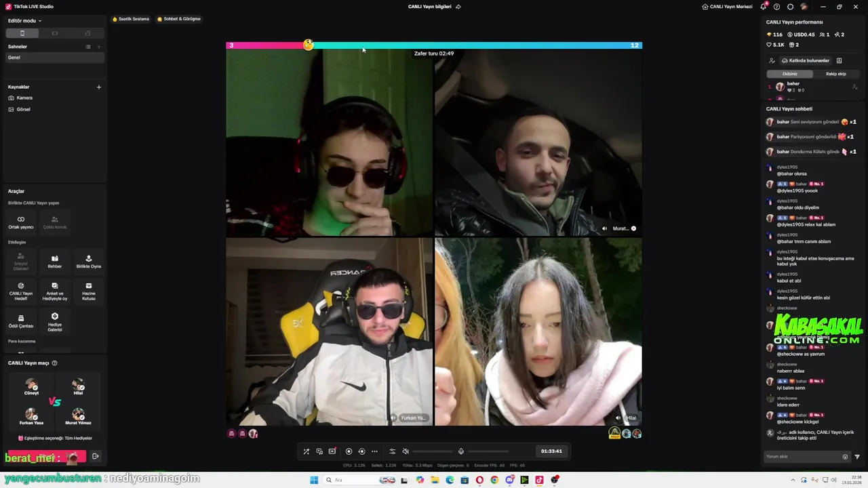868x488 pixels.
Task: Start recording with the record button
Action: pos(349,451)
